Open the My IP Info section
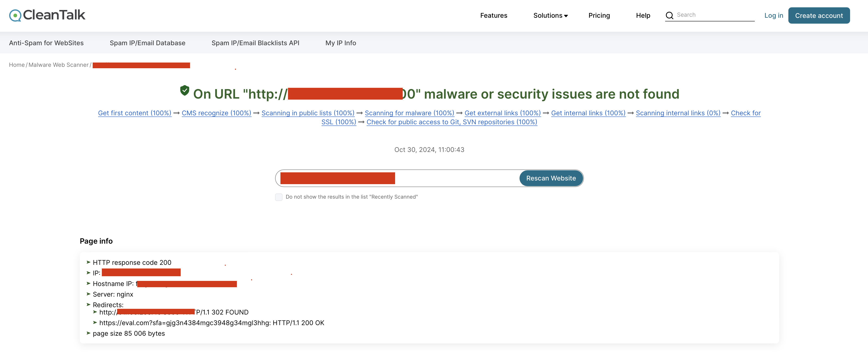Viewport: 868px width, 352px height. click(340, 43)
